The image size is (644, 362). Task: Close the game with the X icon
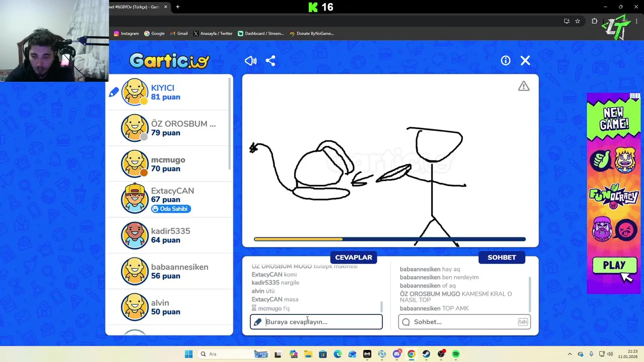tap(525, 60)
